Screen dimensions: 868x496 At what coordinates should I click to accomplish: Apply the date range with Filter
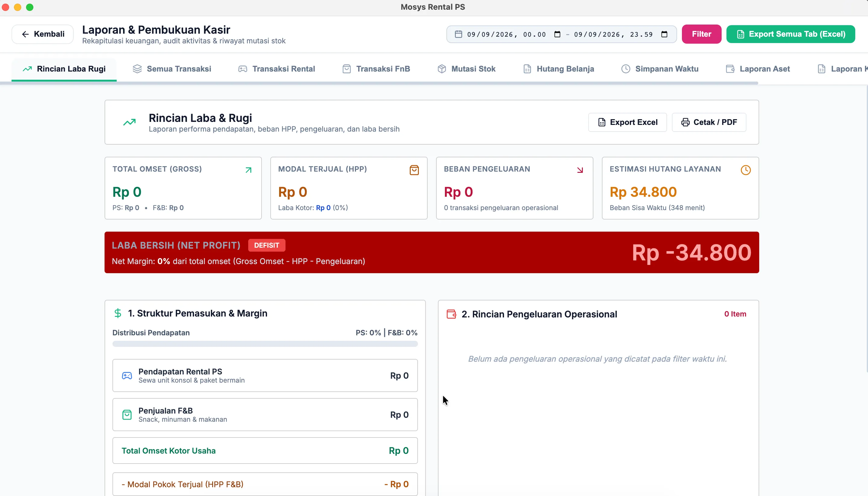click(x=701, y=34)
